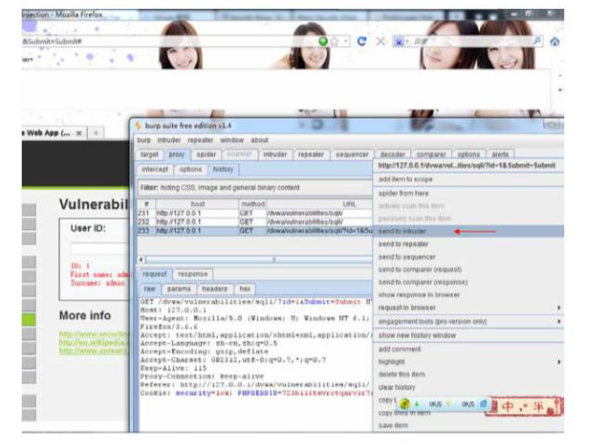594x448 pixels.
Task: Choose 'send to sequencer' menu entry
Action: coord(468,257)
